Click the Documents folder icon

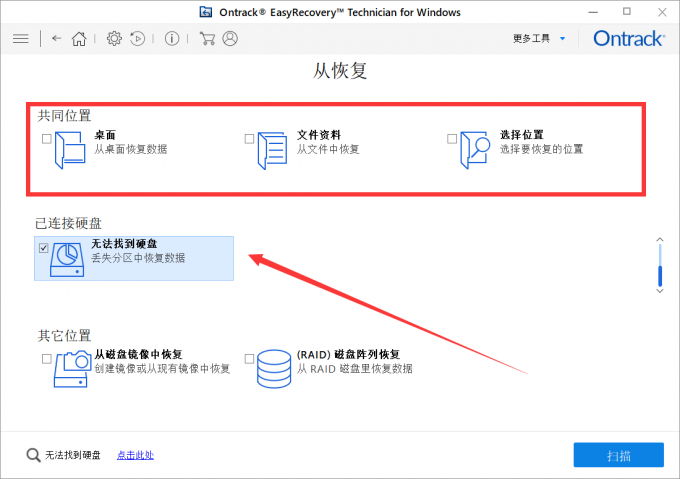click(272, 150)
